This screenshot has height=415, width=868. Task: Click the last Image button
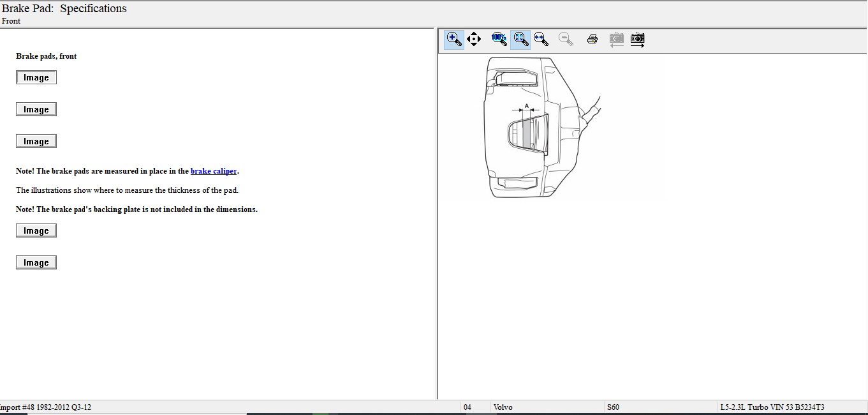[36, 262]
